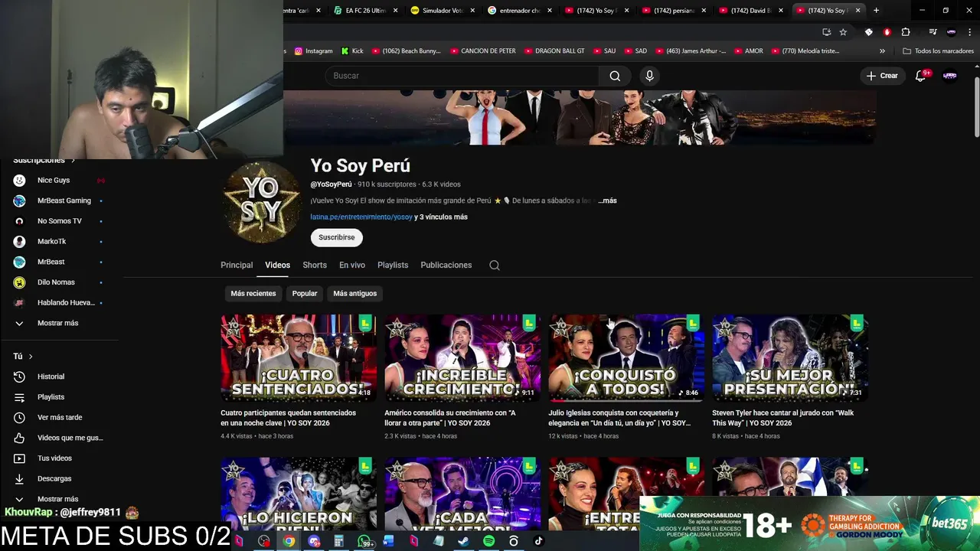Search YouTube with the magnifier button
This screenshot has height=551, width=980.
[x=615, y=76]
